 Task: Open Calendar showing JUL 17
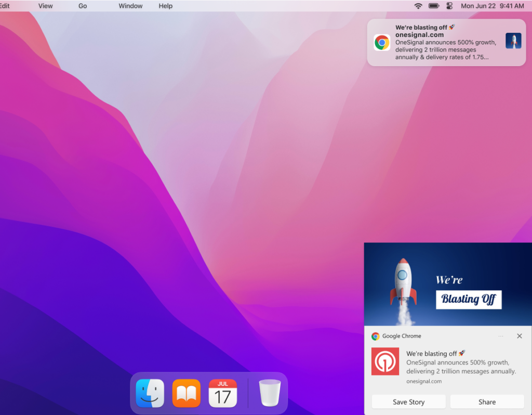tap(222, 393)
